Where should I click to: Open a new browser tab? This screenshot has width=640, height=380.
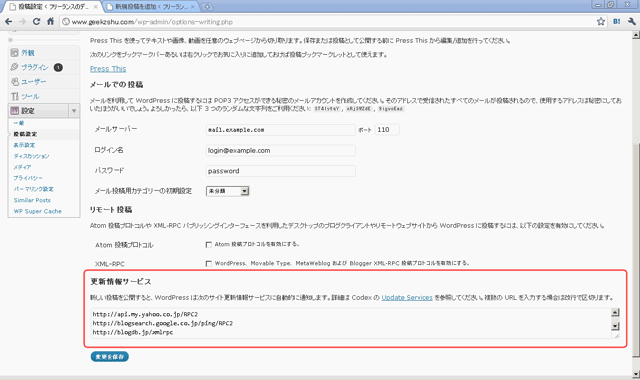(207, 7)
